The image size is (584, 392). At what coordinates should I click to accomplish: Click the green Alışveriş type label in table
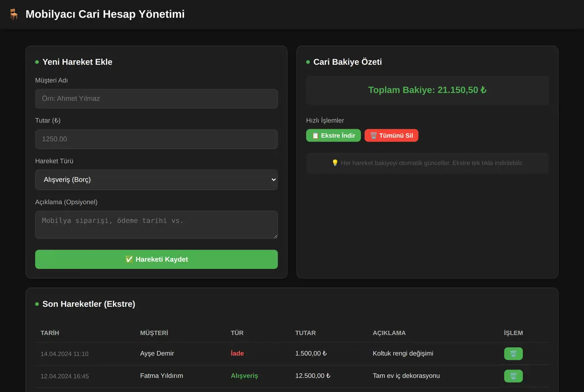pyautogui.click(x=244, y=376)
